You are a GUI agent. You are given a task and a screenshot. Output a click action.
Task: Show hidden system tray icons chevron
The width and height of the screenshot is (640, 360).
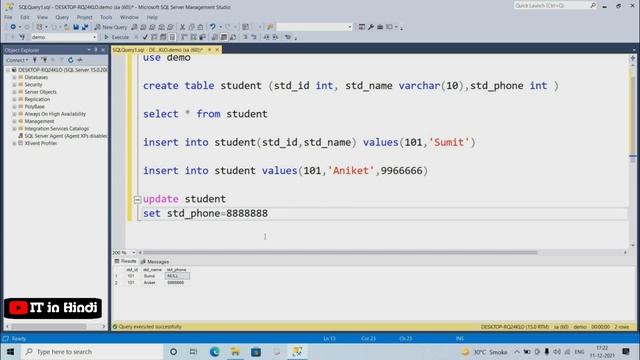(517, 351)
